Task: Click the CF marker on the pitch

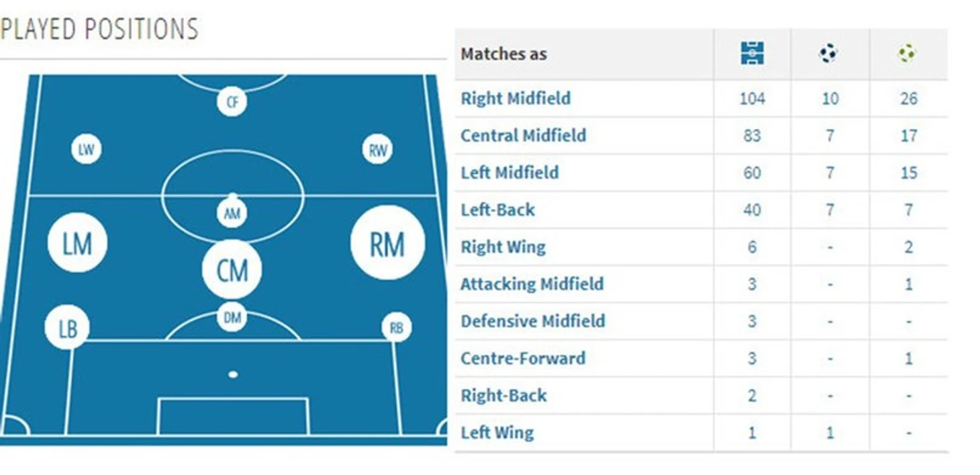Action: coord(232,102)
